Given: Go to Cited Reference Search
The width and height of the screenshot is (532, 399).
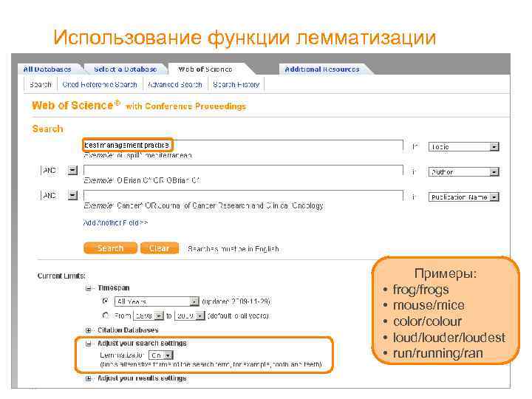Looking at the screenshot, I should (100, 84).
